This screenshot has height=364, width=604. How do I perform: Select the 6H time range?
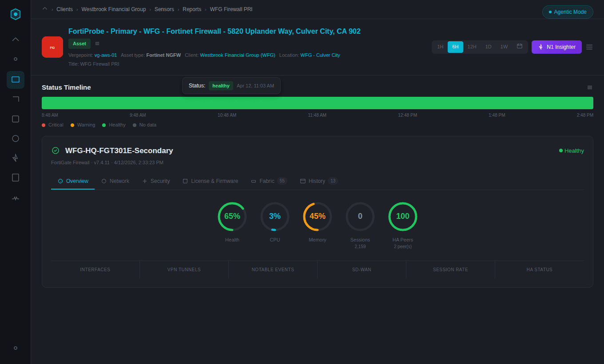[x=455, y=47]
